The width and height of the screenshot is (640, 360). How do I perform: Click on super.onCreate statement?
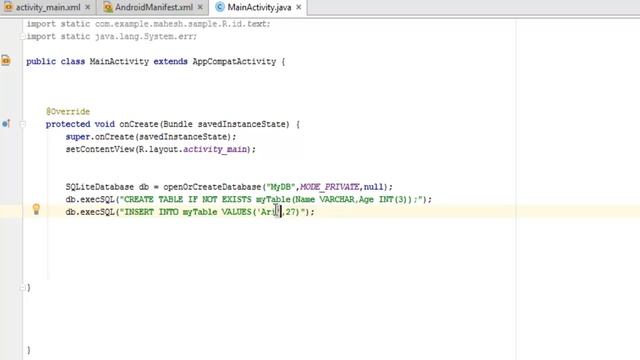point(151,137)
